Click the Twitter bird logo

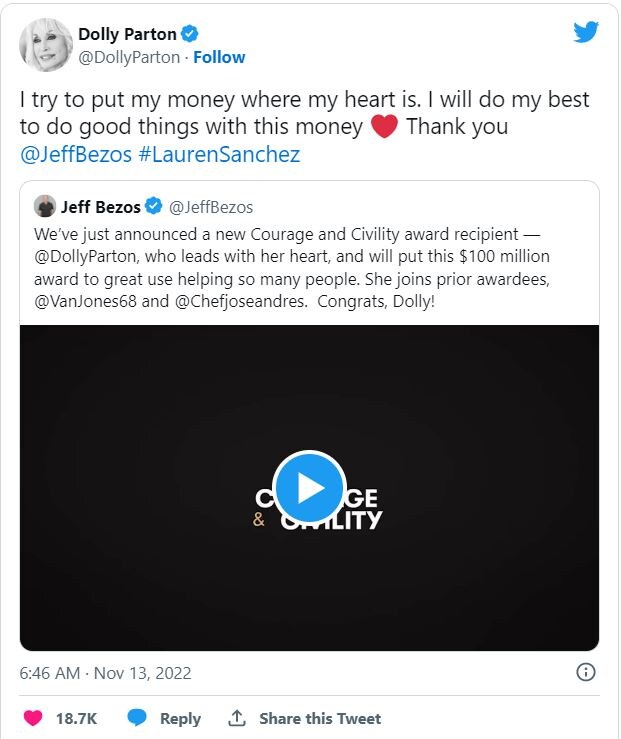pos(586,32)
